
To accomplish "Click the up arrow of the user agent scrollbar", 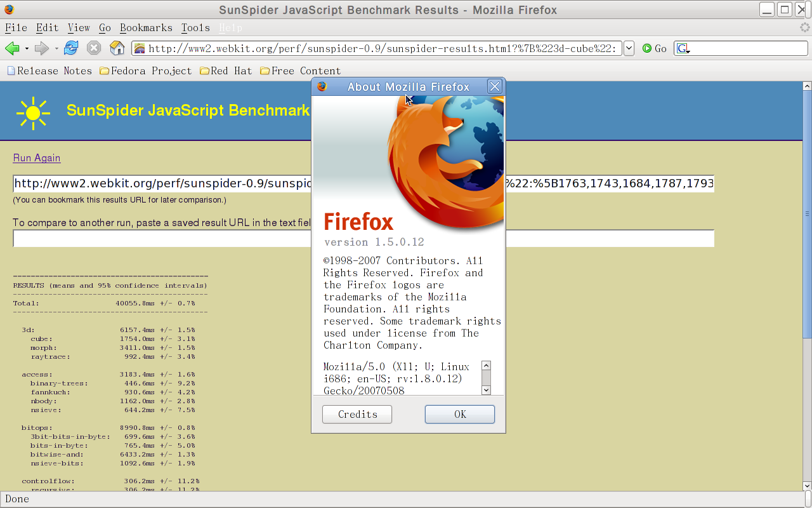I will [487, 366].
